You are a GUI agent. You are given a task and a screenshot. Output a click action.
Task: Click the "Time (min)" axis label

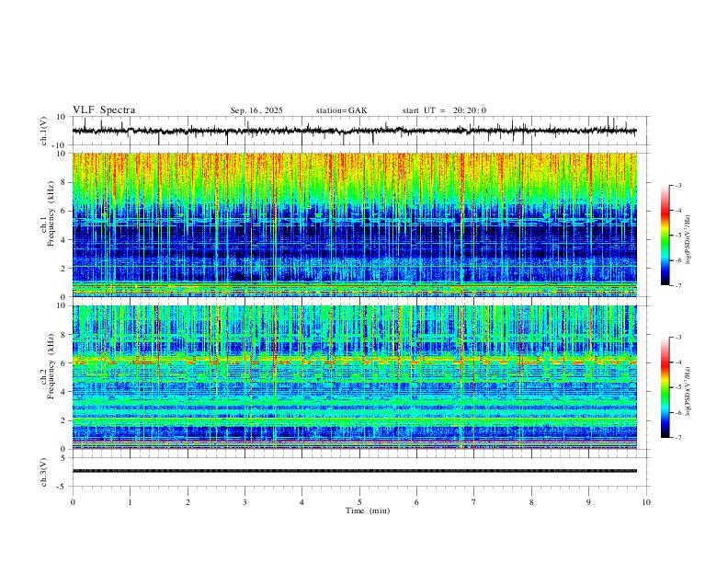[368, 511]
